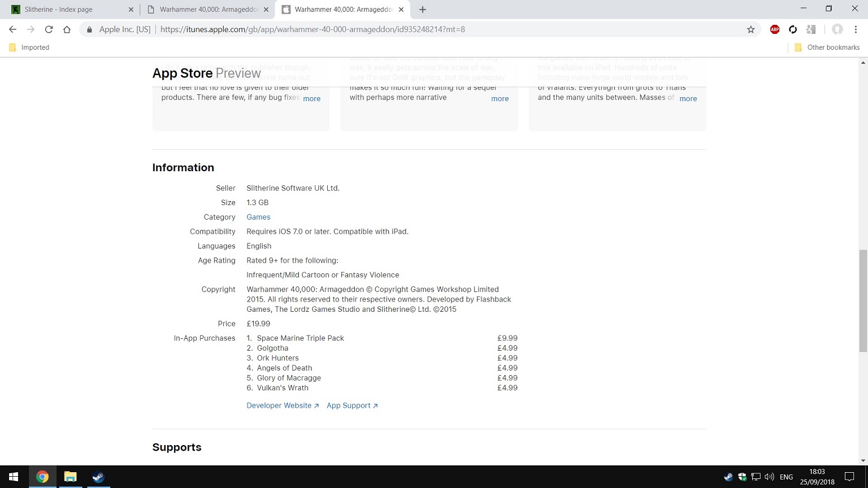The width and height of the screenshot is (868, 488).
Task: Open the Other bookmarks folder
Action: 827,47
